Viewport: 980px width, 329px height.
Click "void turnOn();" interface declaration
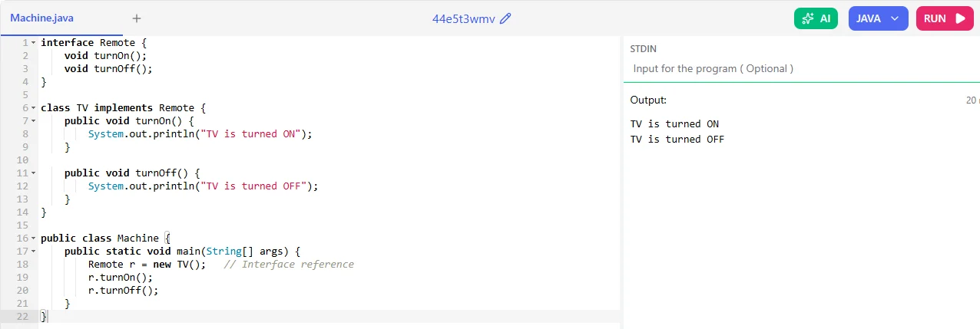coord(105,55)
